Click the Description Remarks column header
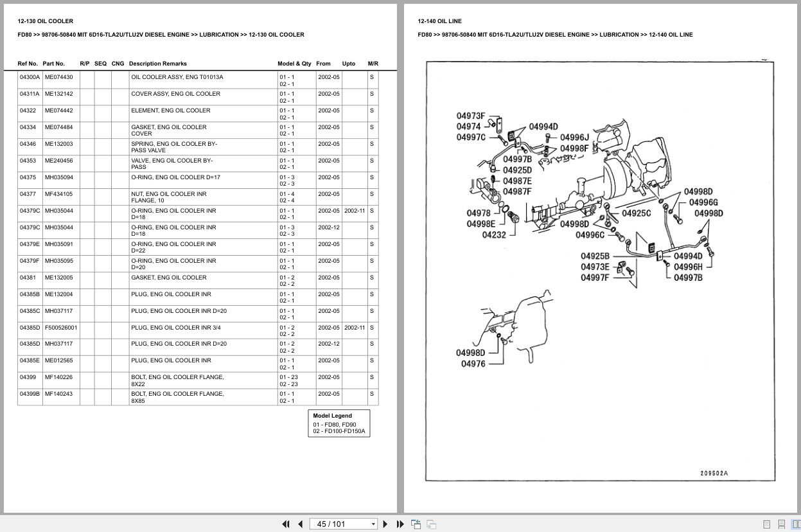This screenshot has width=801, height=532. [158, 64]
